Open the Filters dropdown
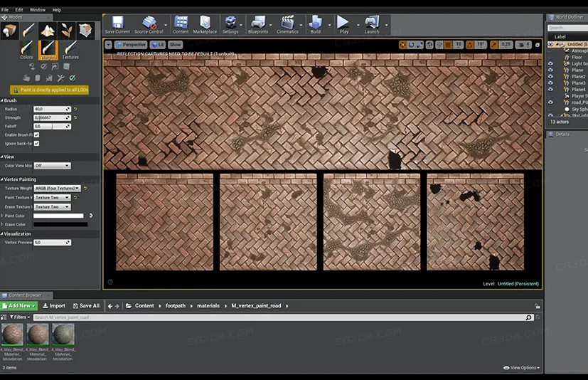588x380 pixels. click(x=20, y=317)
